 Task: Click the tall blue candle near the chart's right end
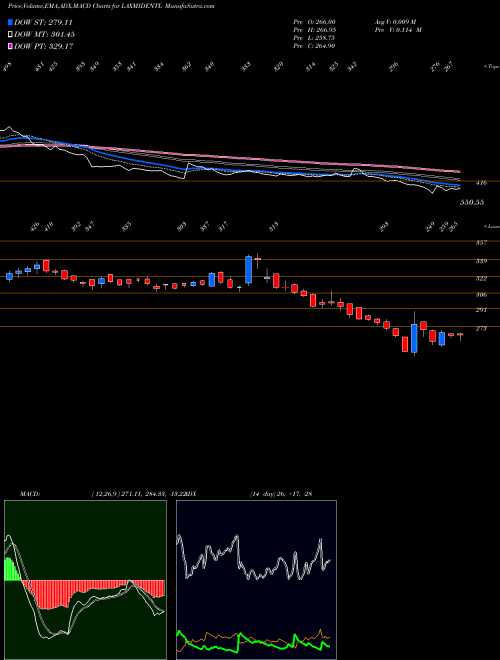tap(414, 338)
